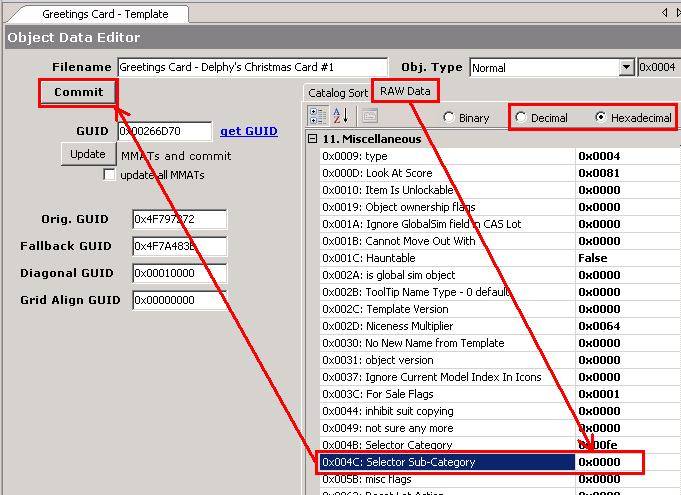Select the Greetings Card - Template tab

coord(92,14)
